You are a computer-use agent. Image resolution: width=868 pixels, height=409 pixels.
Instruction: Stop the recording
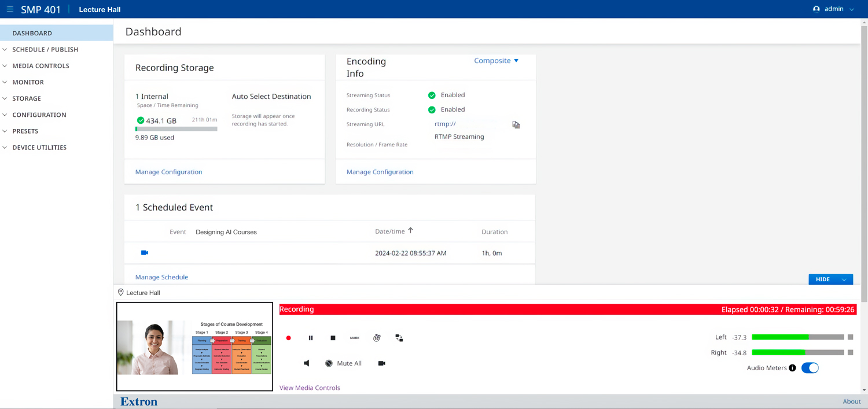pyautogui.click(x=333, y=338)
